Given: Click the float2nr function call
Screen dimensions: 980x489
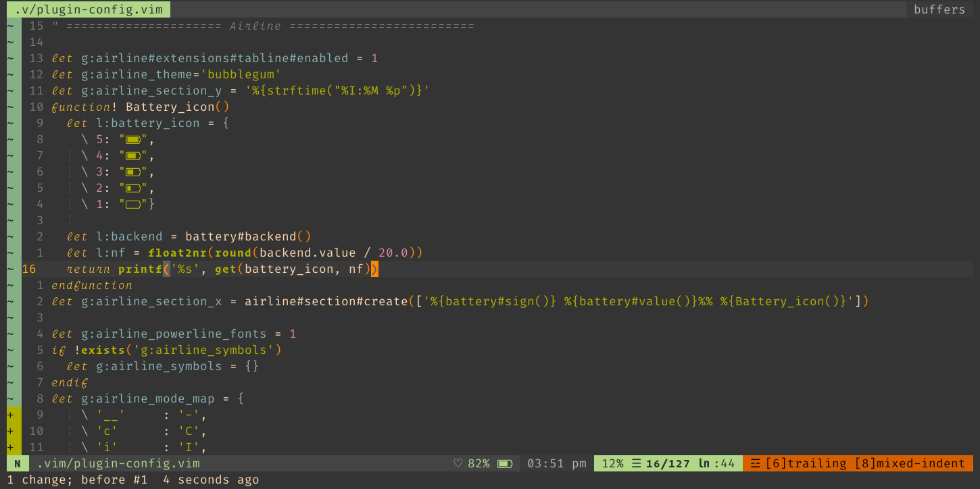Looking at the screenshot, I should [178, 253].
